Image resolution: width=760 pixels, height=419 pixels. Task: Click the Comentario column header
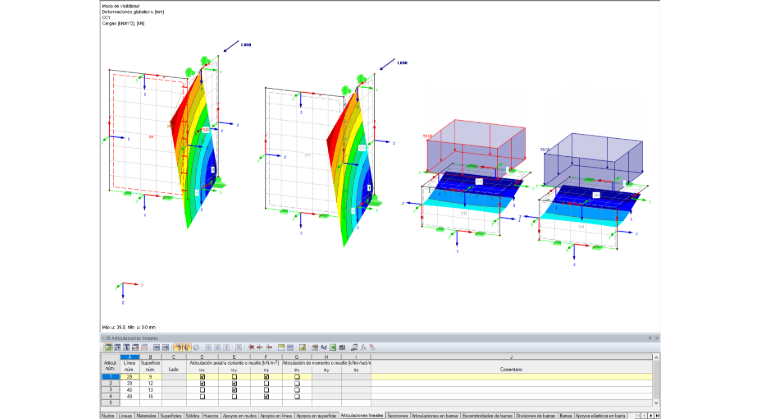(511, 369)
